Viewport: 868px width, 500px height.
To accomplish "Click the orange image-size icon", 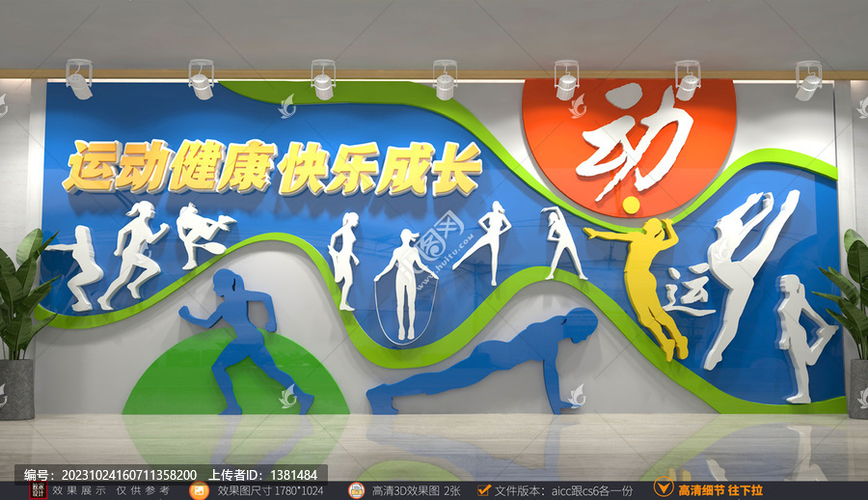I will tap(199, 490).
